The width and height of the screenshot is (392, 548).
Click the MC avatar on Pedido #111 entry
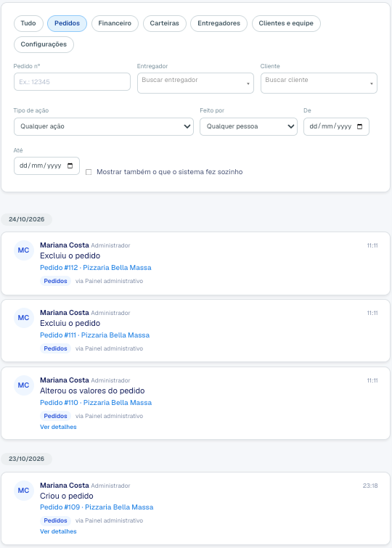pyautogui.click(x=24, y=318)
